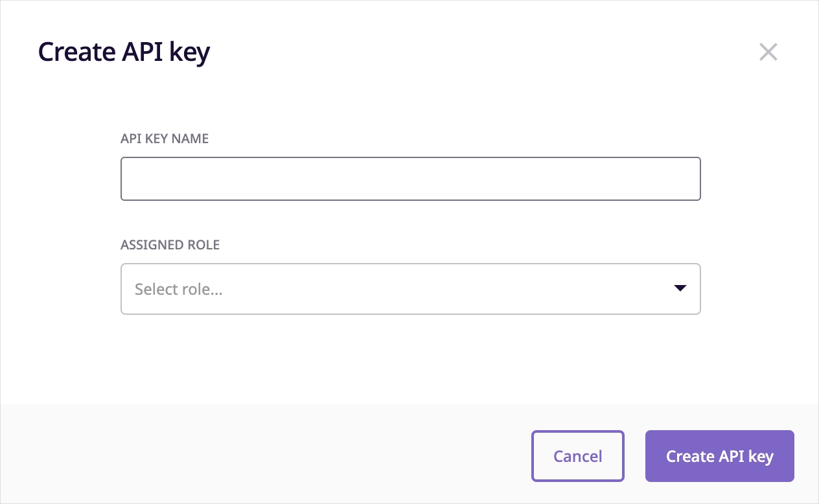
Task: Place cursor in the empty name input box
Action: click(x=410, y=179)
